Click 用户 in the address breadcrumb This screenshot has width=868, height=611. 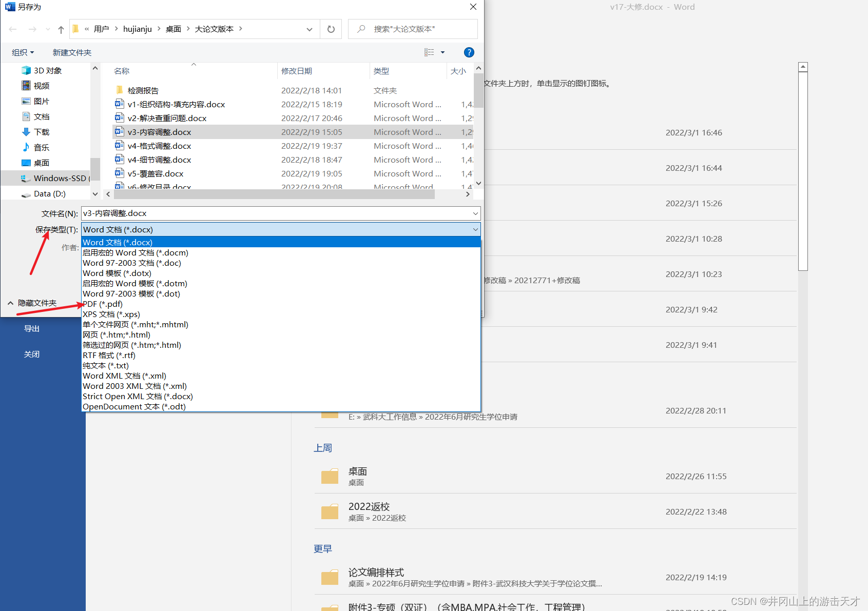pos(102,29)
